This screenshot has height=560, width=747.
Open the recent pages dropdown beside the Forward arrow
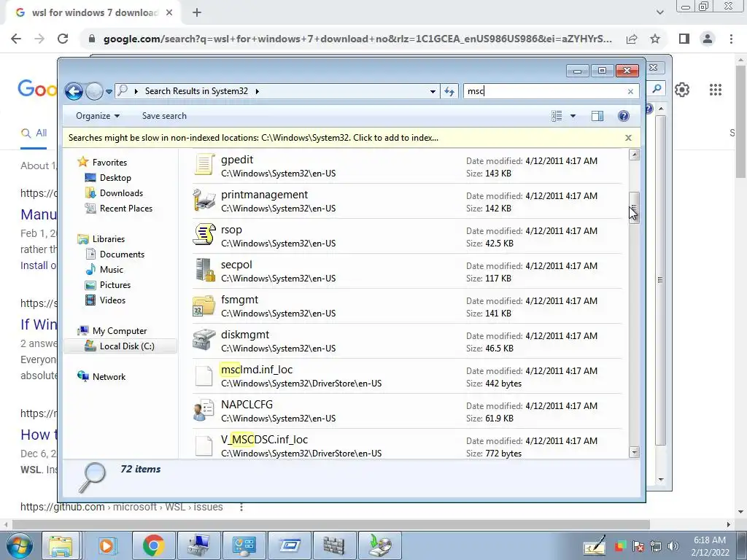click(x=109, y=91)
